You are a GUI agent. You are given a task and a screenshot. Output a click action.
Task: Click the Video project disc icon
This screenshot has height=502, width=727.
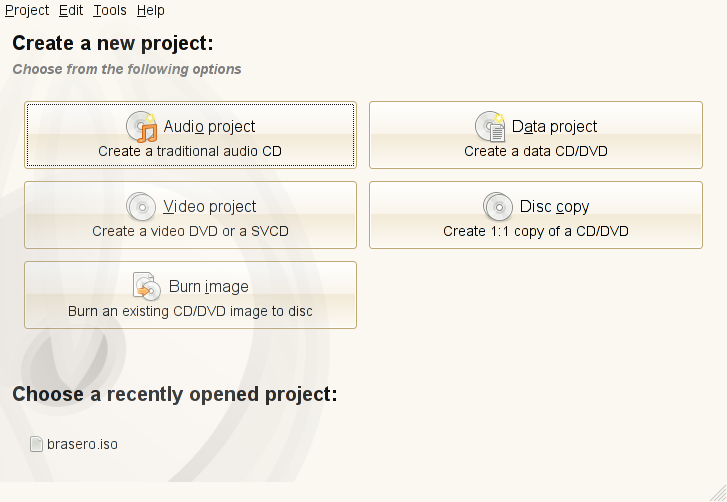pos(142,207)
